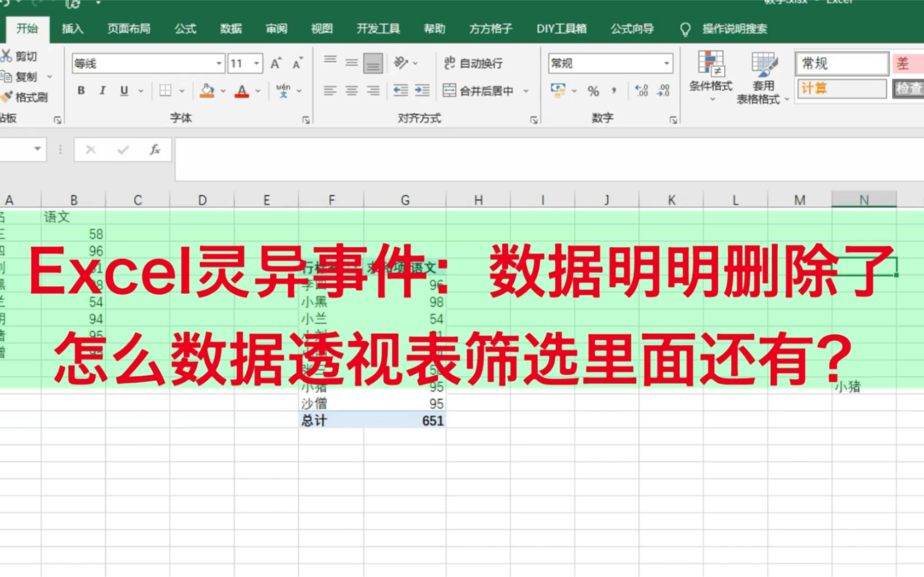Toggle italic formatting
This screenshot has height=577, width=924.
(x=102, y=91)
